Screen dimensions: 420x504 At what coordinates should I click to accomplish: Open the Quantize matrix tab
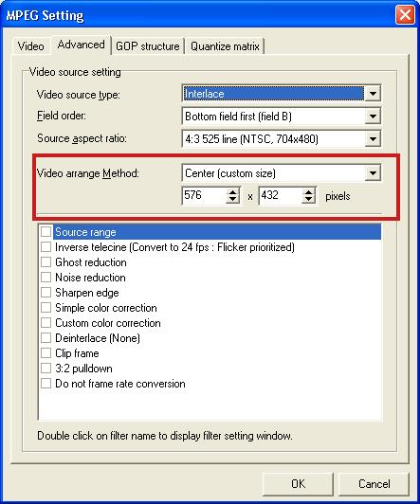[x=225, y=46]
